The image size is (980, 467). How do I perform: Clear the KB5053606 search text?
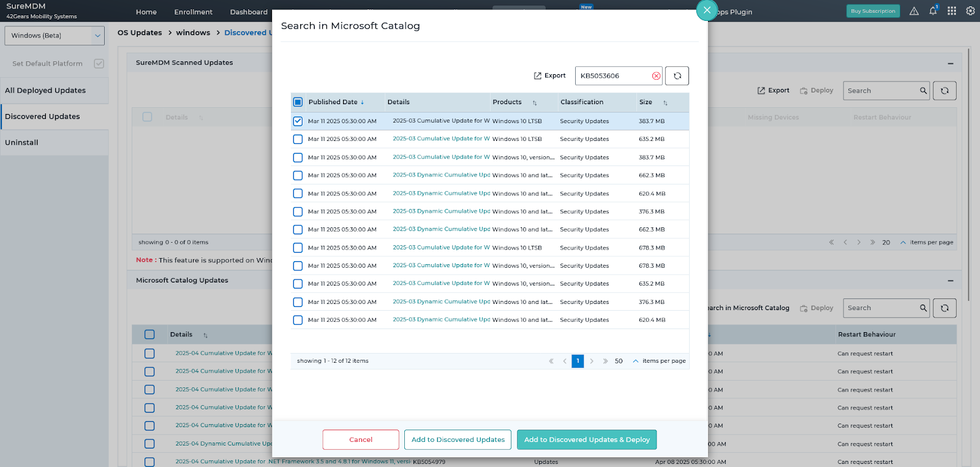(x=656, y=76)
